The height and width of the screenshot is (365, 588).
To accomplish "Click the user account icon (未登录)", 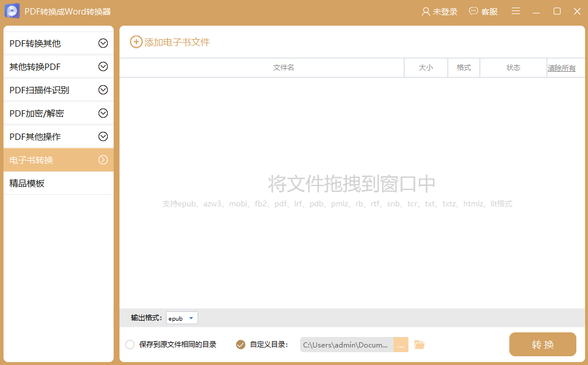I will pos(425,12).
